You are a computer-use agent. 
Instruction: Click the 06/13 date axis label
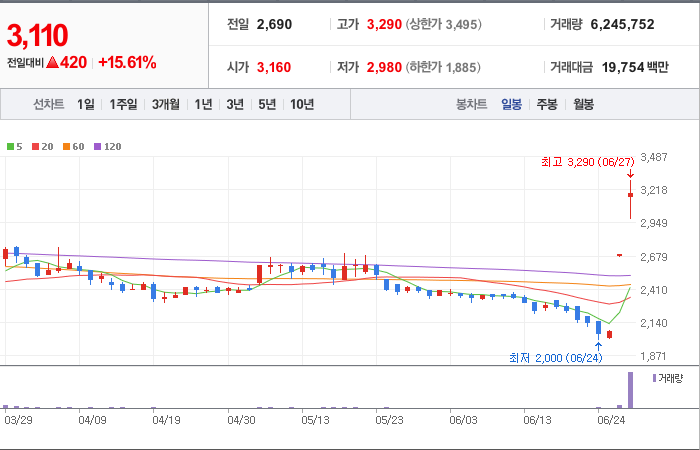coord(537,421)
